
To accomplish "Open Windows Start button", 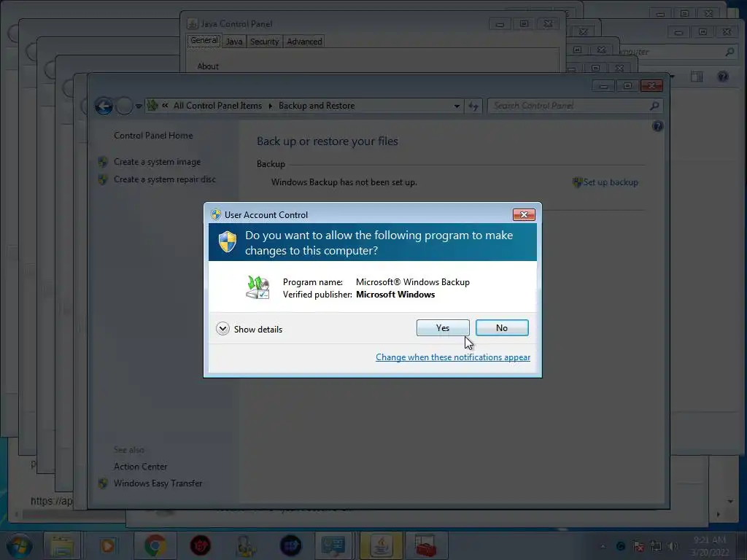I will pyautogui.click(x=19, y=545).
